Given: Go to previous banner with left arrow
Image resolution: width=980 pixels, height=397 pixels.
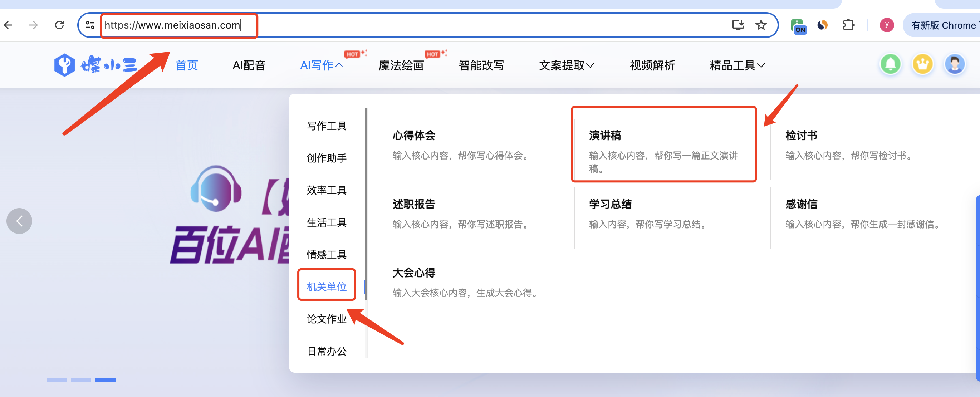Looking at the screenshot, I should (x=19, y=221).
